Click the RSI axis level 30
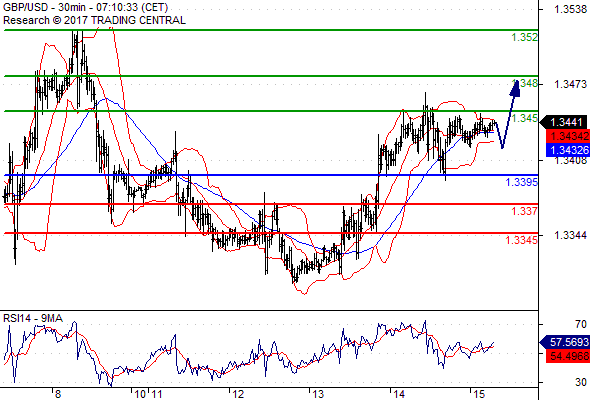The height and width of the screenshot is (400, 590). point(581,382)
